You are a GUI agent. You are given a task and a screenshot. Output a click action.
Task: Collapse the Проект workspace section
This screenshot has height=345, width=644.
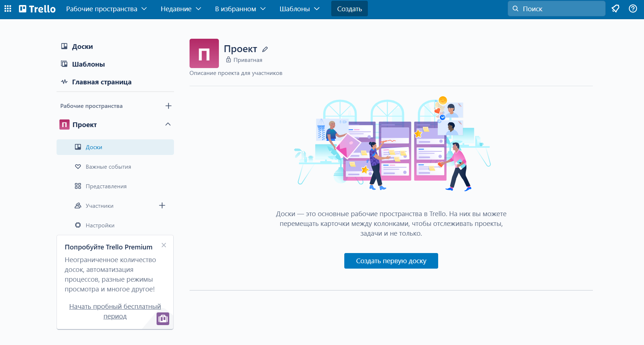pos(168,124)
